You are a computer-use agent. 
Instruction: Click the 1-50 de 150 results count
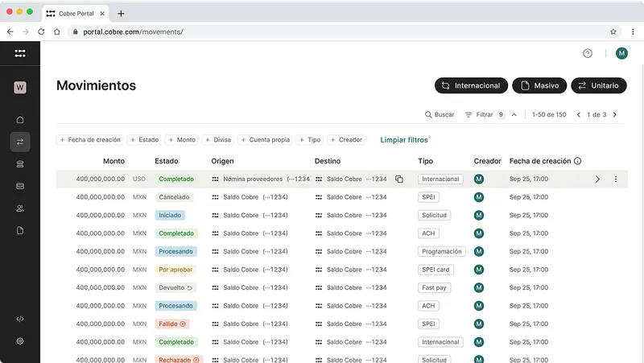[x=549, y=114]
